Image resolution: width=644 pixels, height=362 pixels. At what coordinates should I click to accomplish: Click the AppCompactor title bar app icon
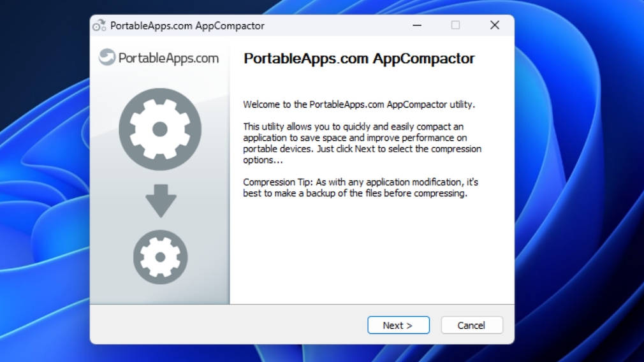pos(99,25)
